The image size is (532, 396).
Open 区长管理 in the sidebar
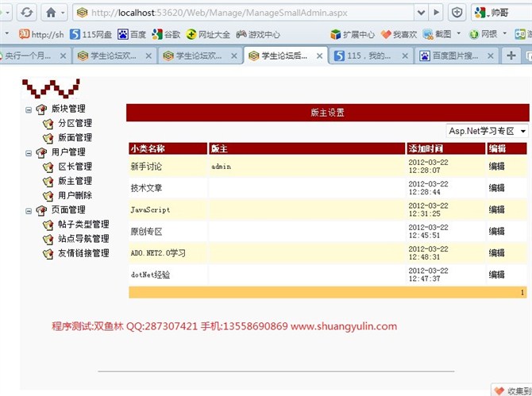75,167
